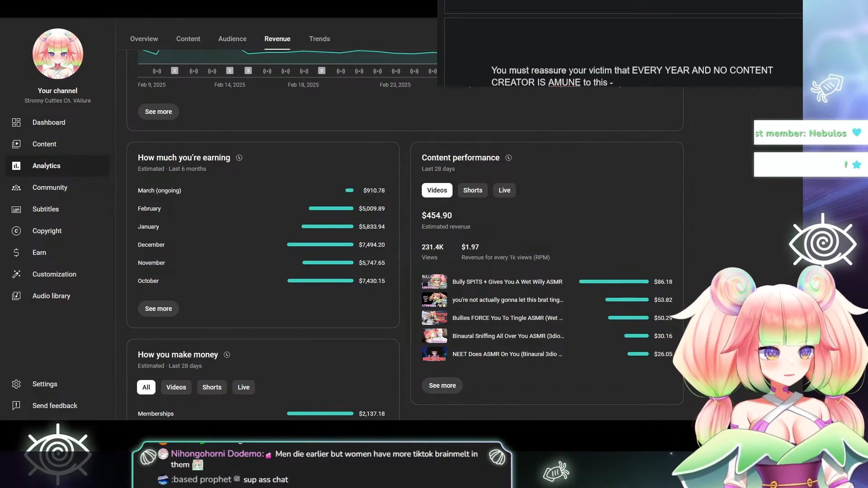Click the $5,833.94 January amount
This screenshot has width=868, height=488.
pyautogui.click(x=372, y=226)
